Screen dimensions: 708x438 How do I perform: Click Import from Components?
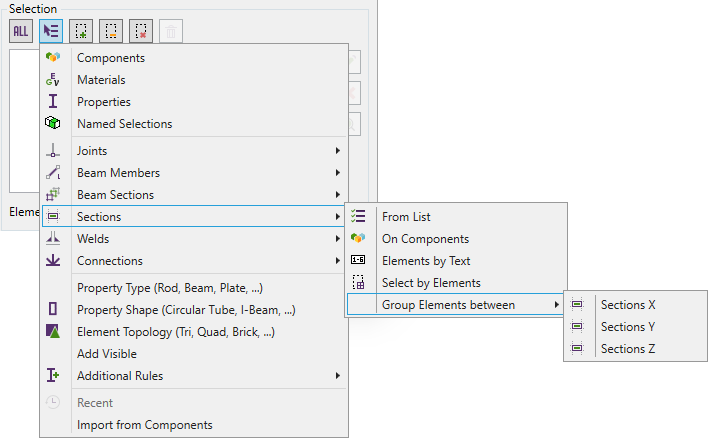coord(144,425)
